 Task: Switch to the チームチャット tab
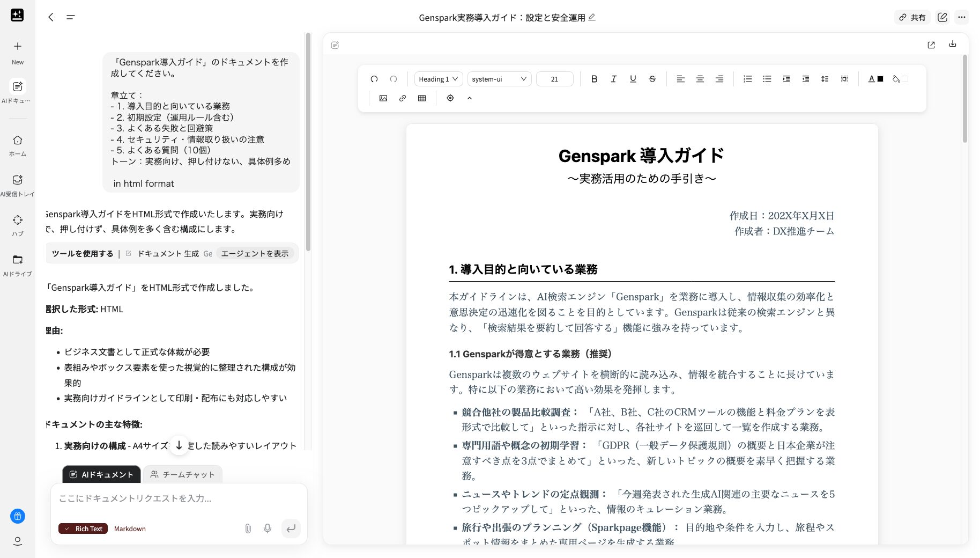(x=183, y=474)
